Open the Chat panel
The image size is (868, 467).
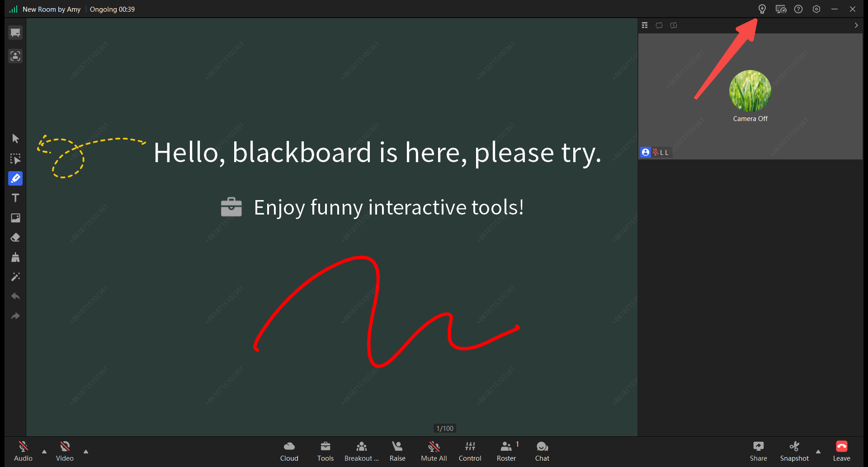coord(542,451)
